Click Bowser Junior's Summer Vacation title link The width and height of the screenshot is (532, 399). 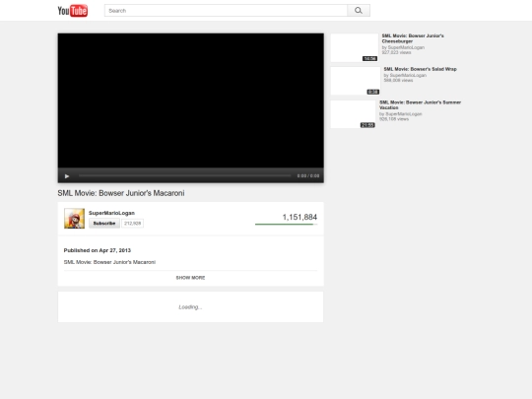[x=420, y=104]
